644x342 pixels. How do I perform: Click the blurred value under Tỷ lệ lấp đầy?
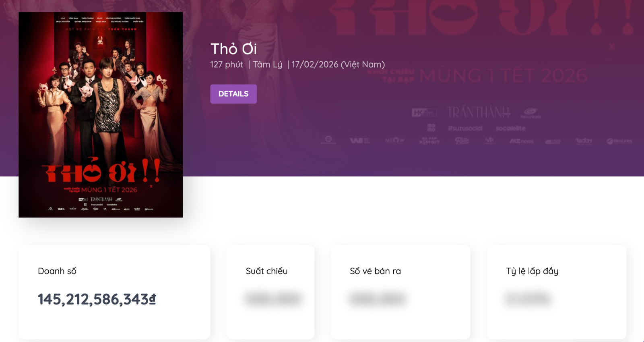point(528,299)
